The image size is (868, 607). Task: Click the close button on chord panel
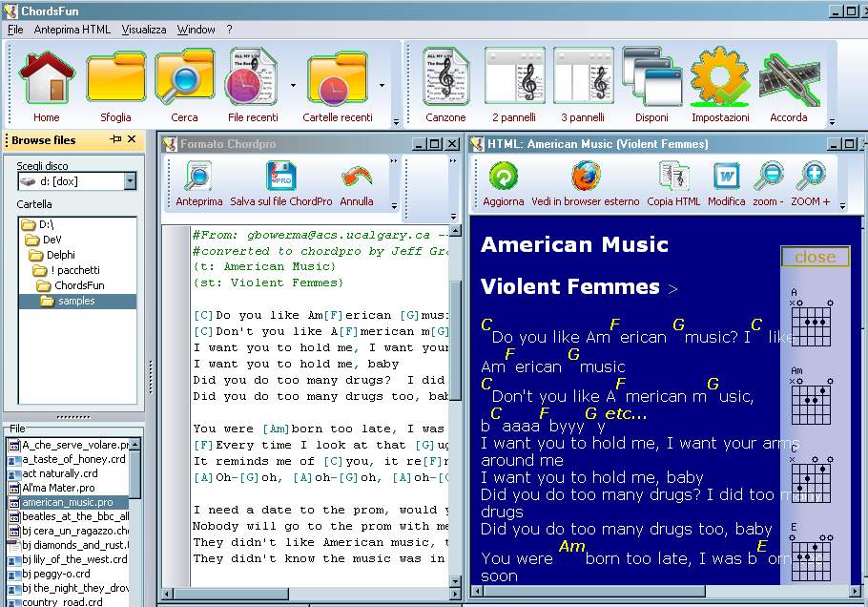815,257
